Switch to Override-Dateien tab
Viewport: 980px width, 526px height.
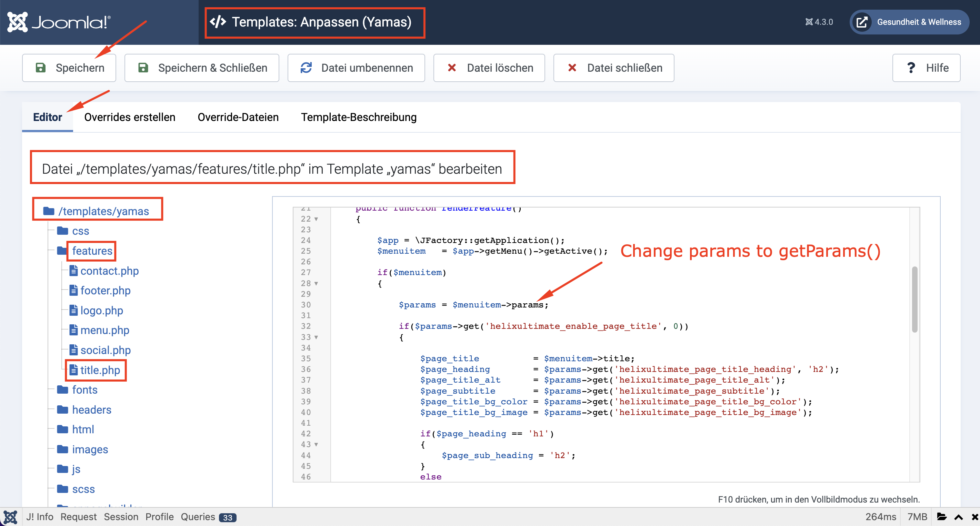click(x=238, y=117)
